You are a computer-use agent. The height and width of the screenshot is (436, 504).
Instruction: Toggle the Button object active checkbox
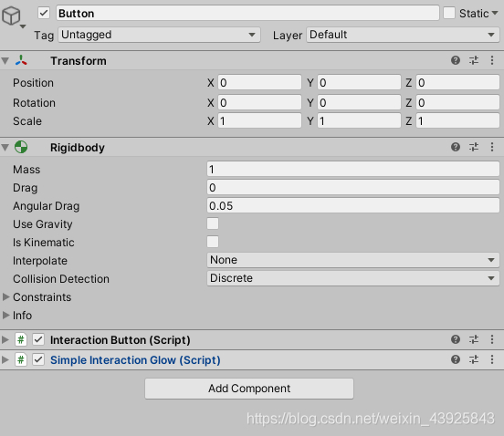coord(44,13)
